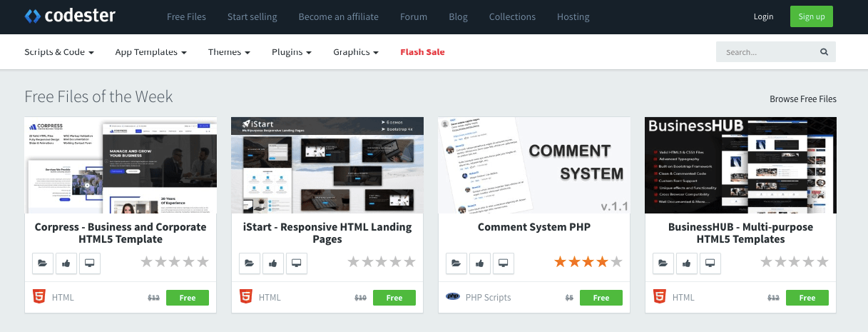Click PHP icon on Comment System card
Viewport: 868px width, 332px height.
(452, 297)
